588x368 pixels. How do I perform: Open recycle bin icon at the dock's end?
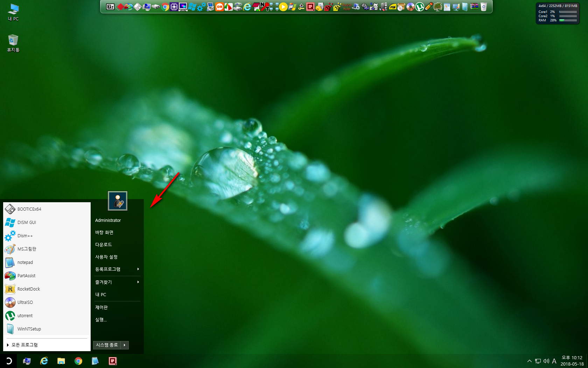point(483,7)
